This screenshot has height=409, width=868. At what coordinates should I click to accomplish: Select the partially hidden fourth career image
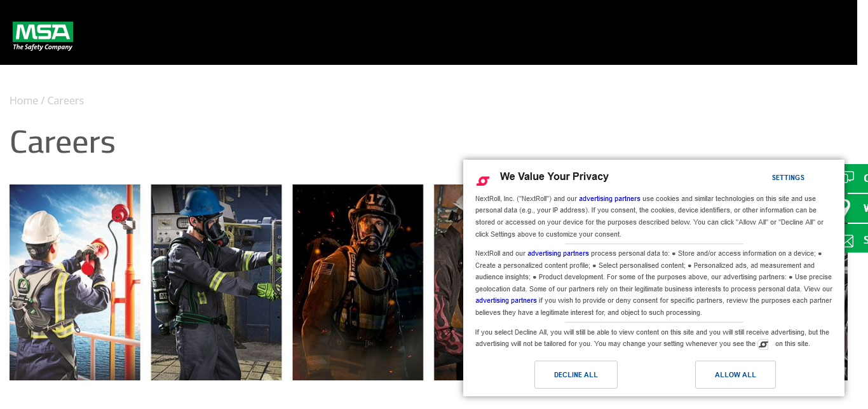449,282
